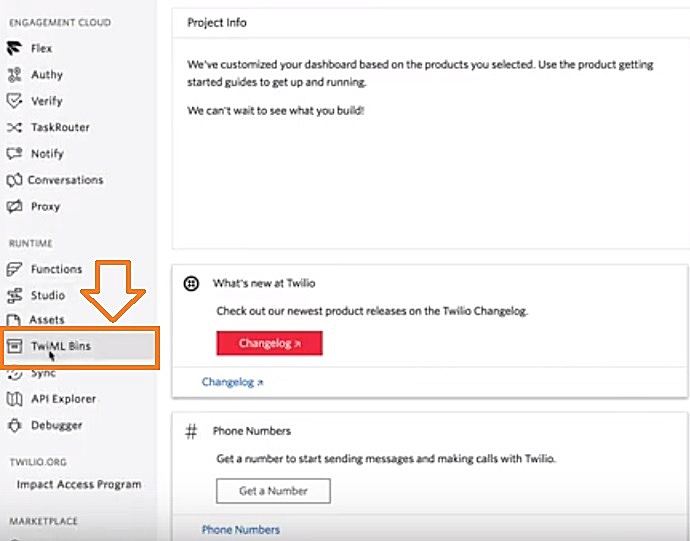The width and height of the screenshot is (690, 541).
Task: Click the Proxy icon
Action: (14, 206)
